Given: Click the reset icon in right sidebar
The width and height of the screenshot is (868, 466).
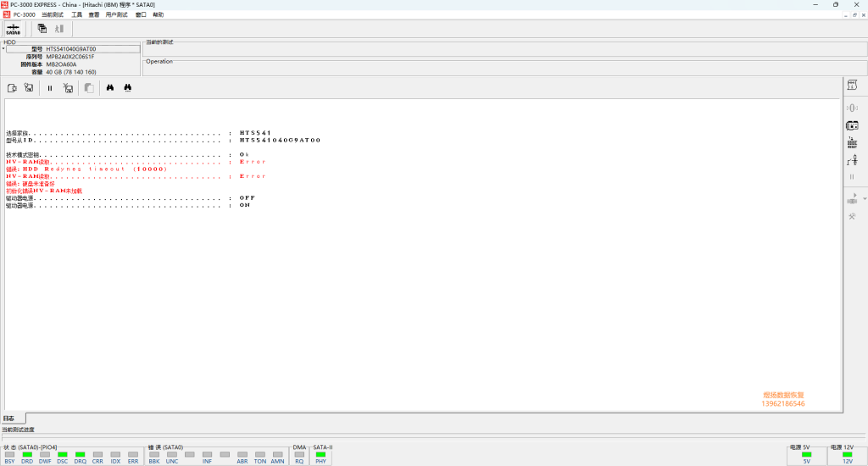Looking at the screenshot, I should click(x=852, y=143).
